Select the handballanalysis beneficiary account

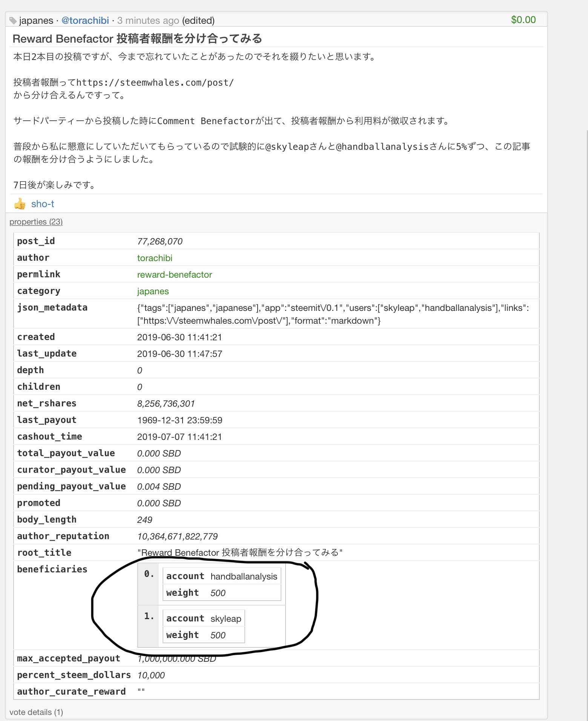244,576
